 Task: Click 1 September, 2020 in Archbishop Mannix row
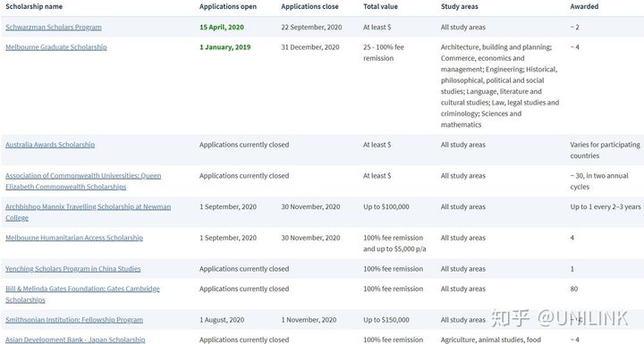click(x=228, y=207)
